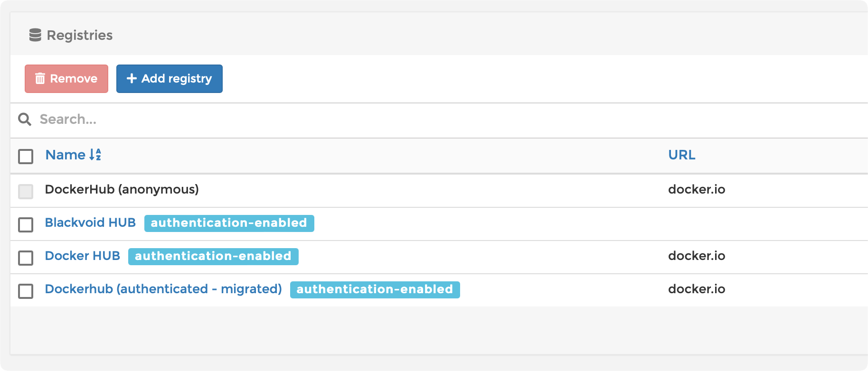
Task: Select the Dockerhub (authenticated - migrated) checkbox
Action: 26,291
